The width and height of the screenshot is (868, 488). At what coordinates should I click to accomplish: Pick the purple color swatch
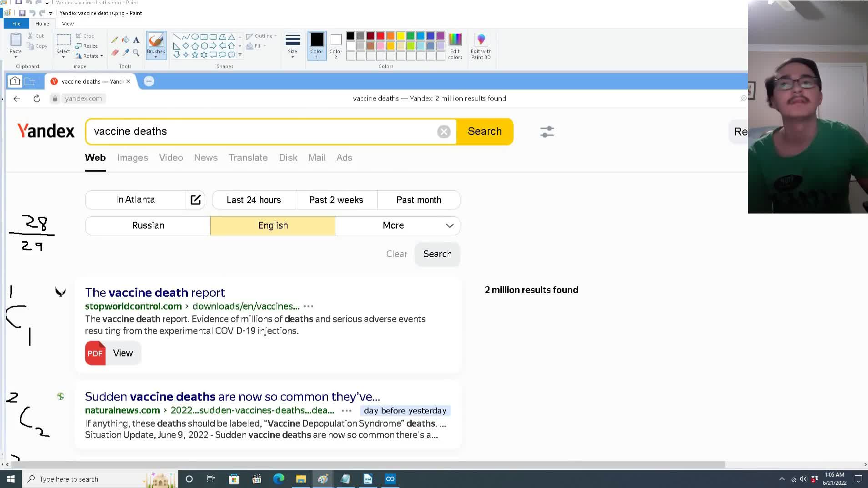[441, 36]
